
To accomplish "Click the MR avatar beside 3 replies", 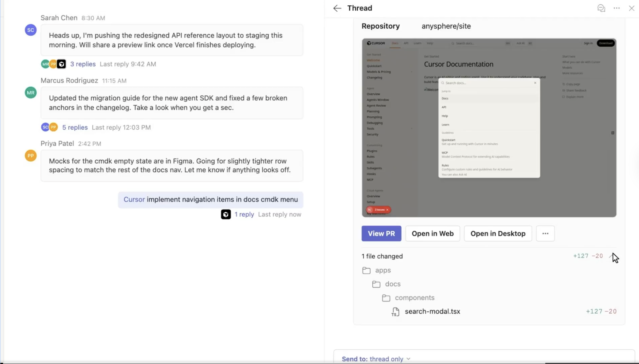I will pos(45,64).
